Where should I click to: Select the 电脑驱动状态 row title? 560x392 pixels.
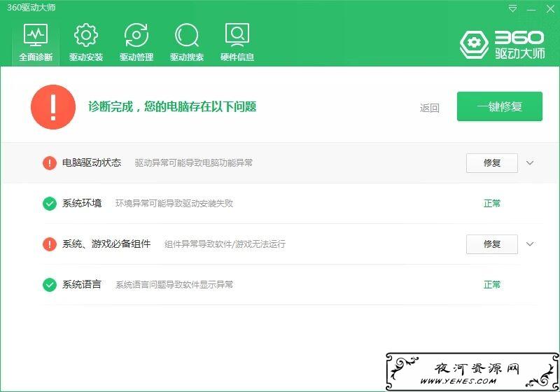tap(92, 163)
